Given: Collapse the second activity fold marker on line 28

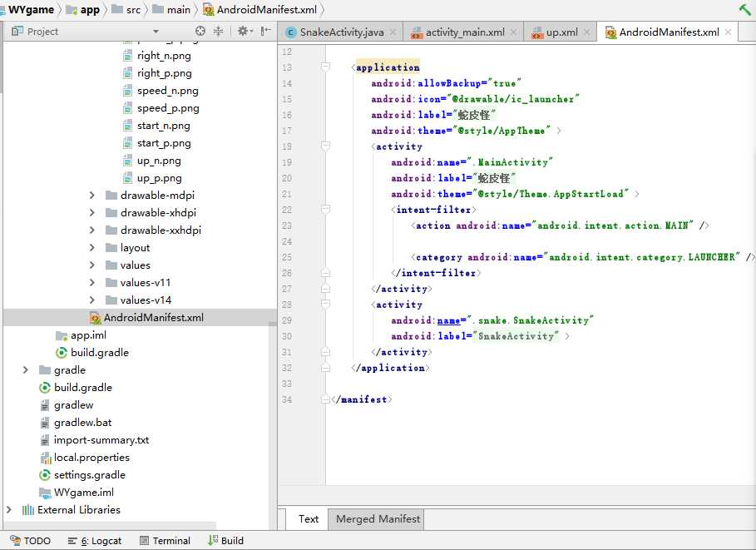Looking at the screenshot, I should point(325,304).
